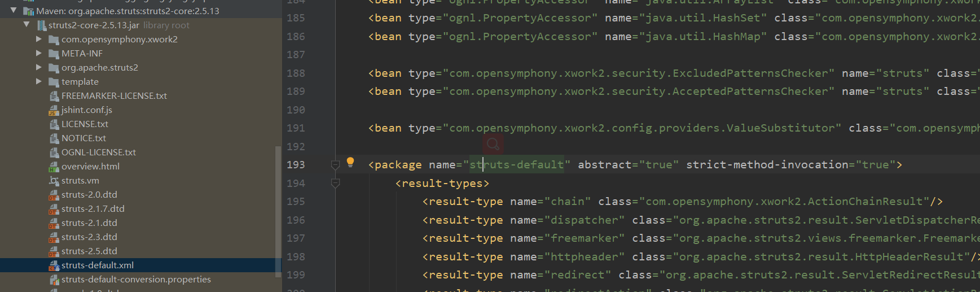Click ExcludedPatternsChecker bean type on line 188

coord(639,73)
